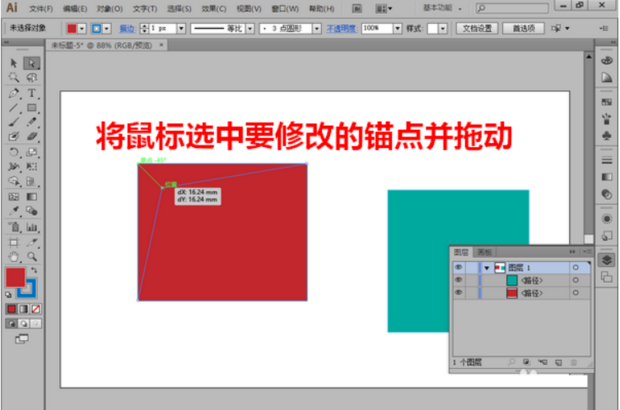Set fill mode to Gradient
Viewport: 620px width, 410px height.
click(x=24, y=309)
